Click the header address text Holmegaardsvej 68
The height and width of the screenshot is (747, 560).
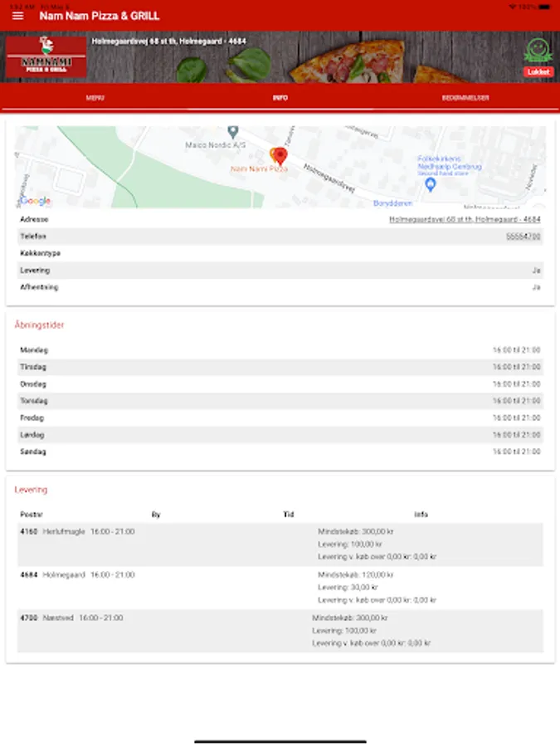pos(169,41)
